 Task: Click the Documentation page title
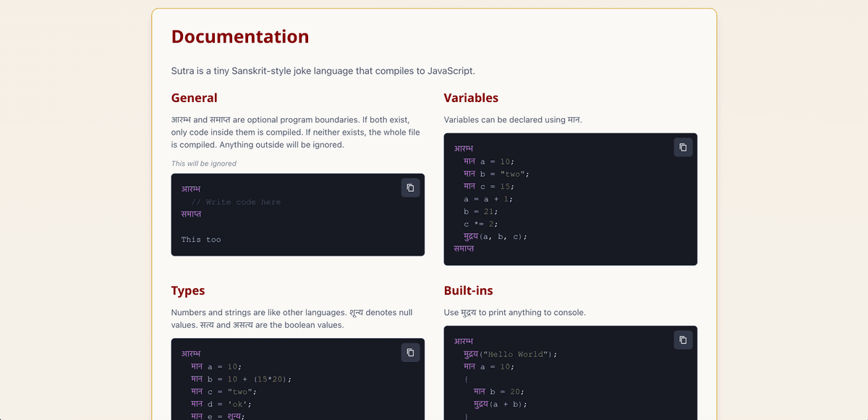(x=239, y=36)
